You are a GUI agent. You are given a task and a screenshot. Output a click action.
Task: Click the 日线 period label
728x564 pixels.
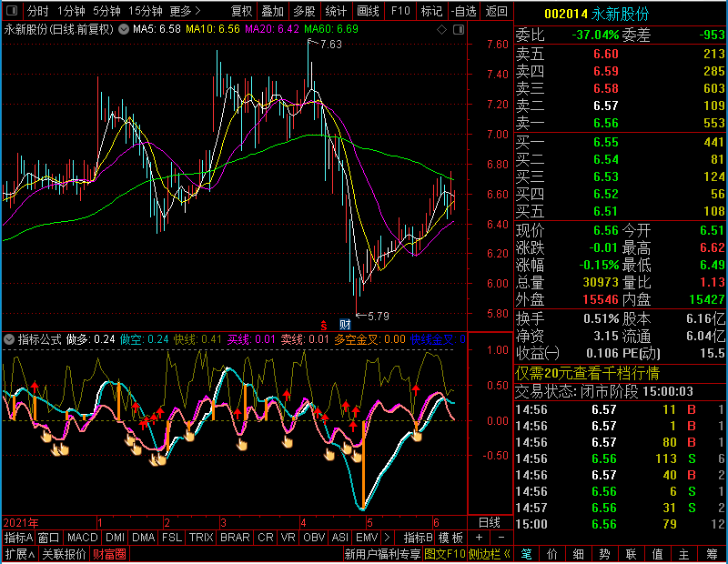tap(490, 523)
